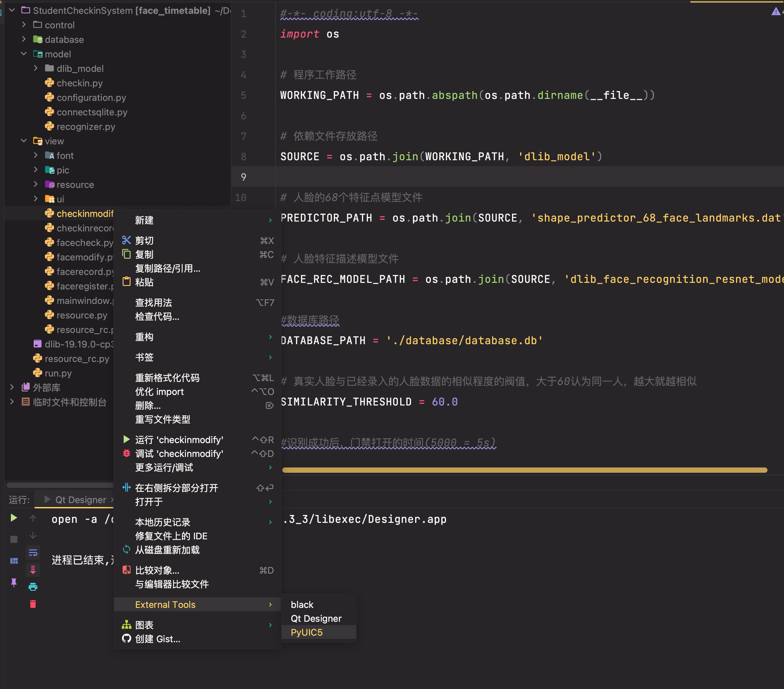This screenshot has width=784, height=689.
Task: Click the green rerun button in Run panel
Action: coord(14,518)
